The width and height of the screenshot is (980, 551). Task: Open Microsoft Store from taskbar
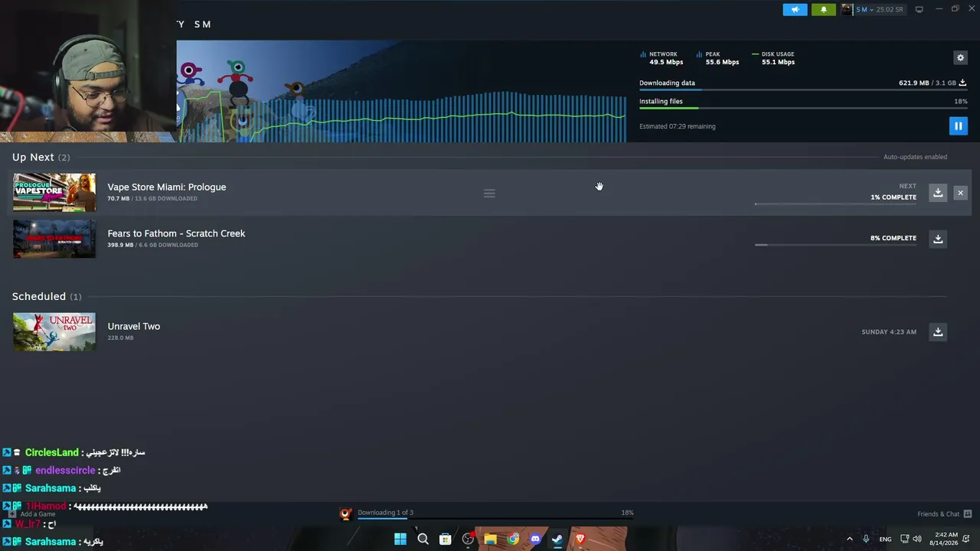pyautogui.click(x=445, y=540)
